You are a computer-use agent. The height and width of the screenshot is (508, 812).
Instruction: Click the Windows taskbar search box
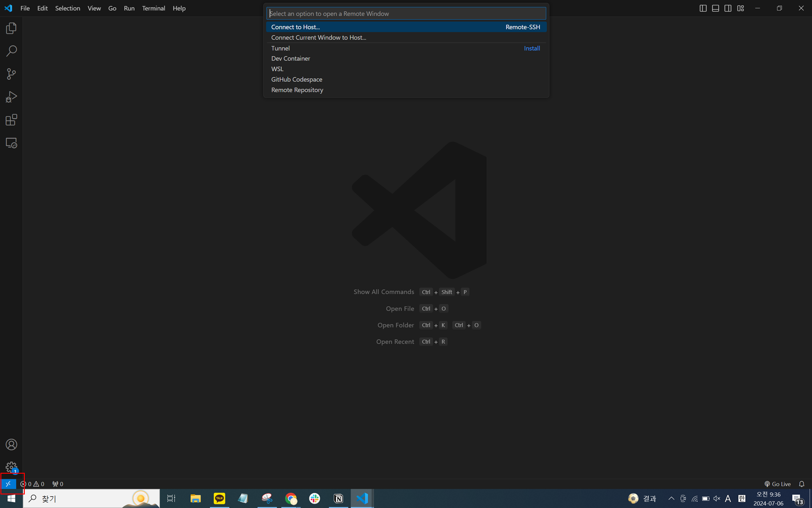(91, 499)
